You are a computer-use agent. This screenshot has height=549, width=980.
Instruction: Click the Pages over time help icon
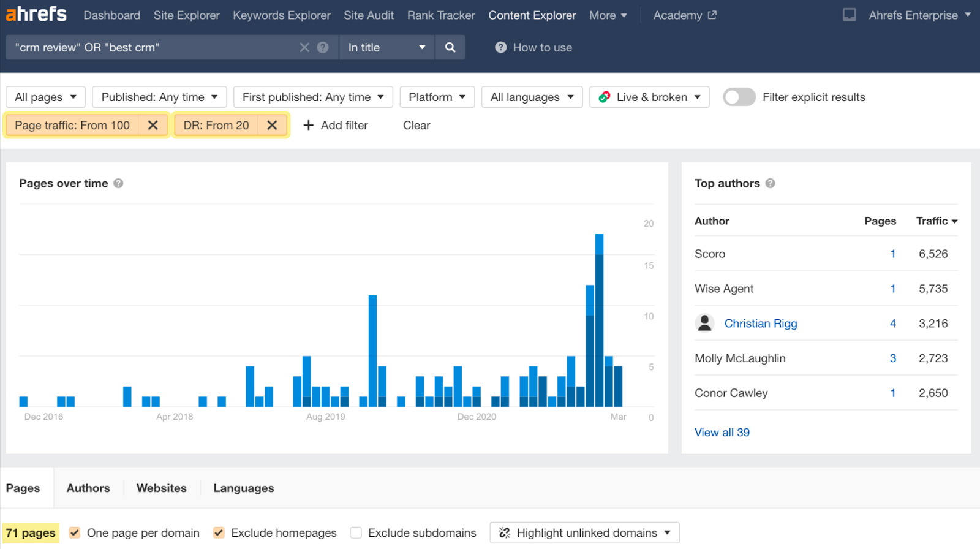[119, 183]
